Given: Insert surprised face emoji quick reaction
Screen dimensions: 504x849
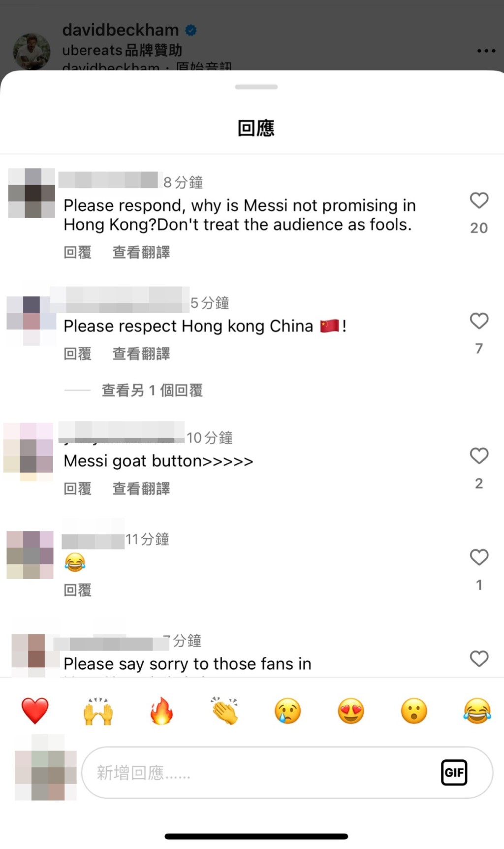Looking at the screenshot, I should tap(414, 711).
